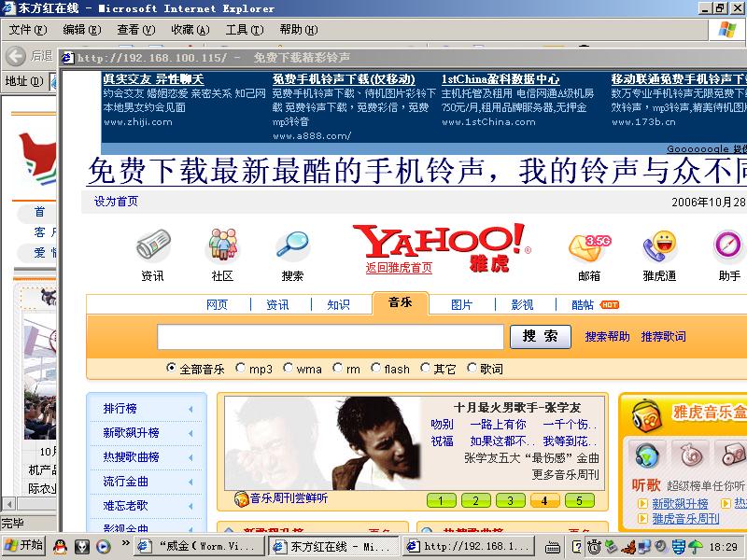This screenshot has width=747, height=560.
Task: Click the Yahoo! 雅虎 logo
Action: tap(442, 247)
